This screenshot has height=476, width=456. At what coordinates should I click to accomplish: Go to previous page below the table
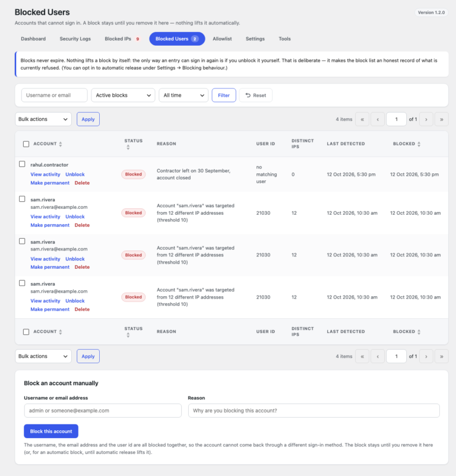378,356
